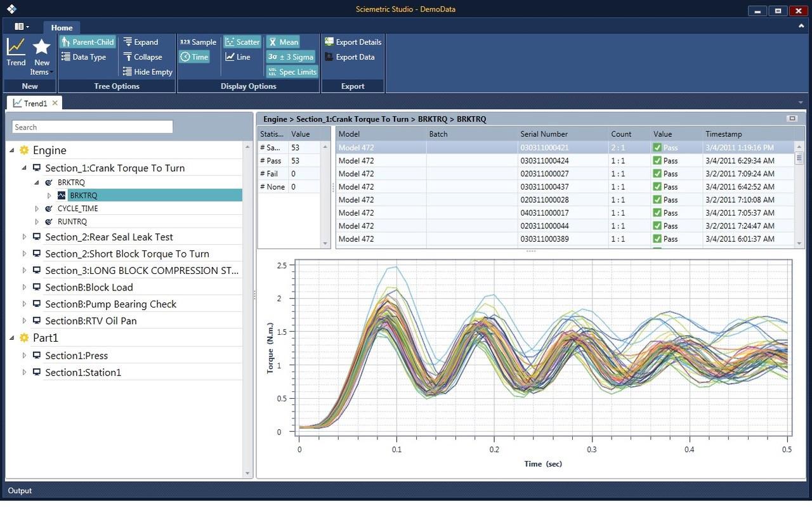Click the BRKTRQ waveform icon

(62, 195)
